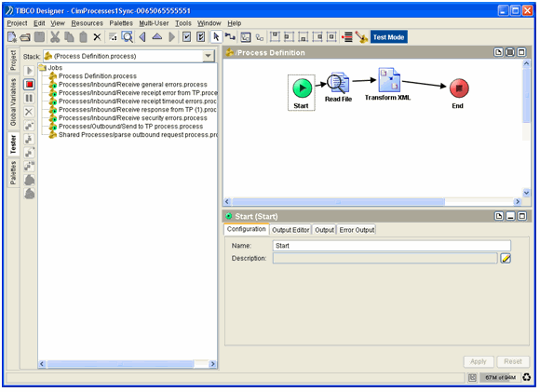This screenshot has height=392, width=540.
Task: Open the Tools menu
Action: tap(183, 23)
